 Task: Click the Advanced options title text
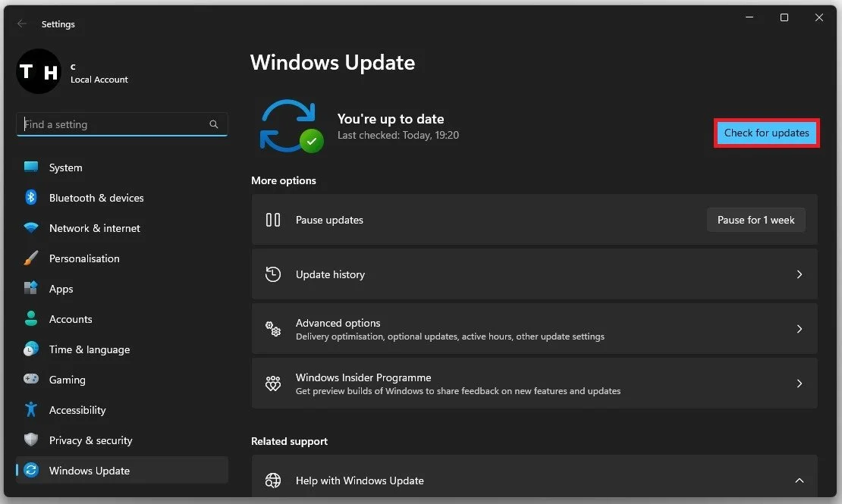338,323
